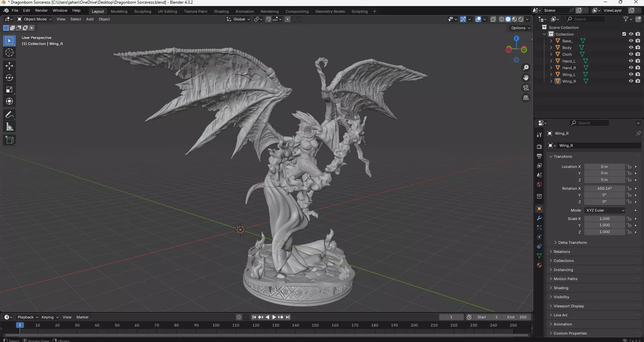The height and width of the screenshot is (342, 644).
Task: Expand the Wing_R object tree
Action: tap(551, 81)
